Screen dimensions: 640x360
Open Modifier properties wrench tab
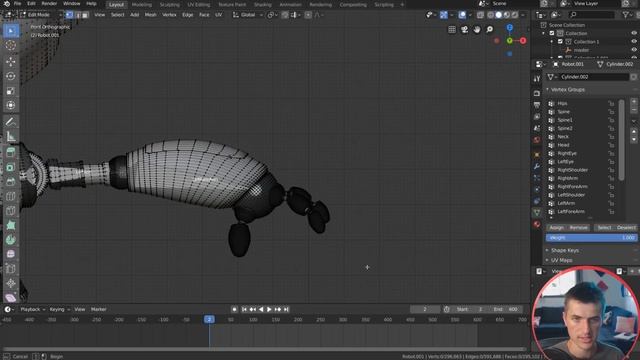[x=537, y=167]
